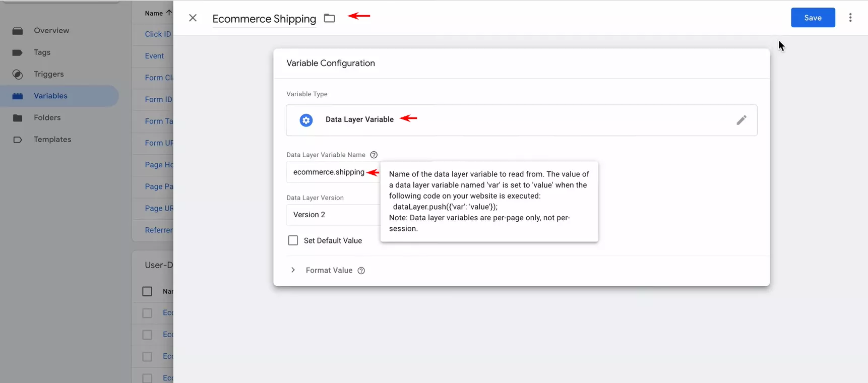Image resolution: width=868 pixels, height=383 pixels.
Task: Click the ecommerce.shipping name input field
Action: click(x=334, y=172)
